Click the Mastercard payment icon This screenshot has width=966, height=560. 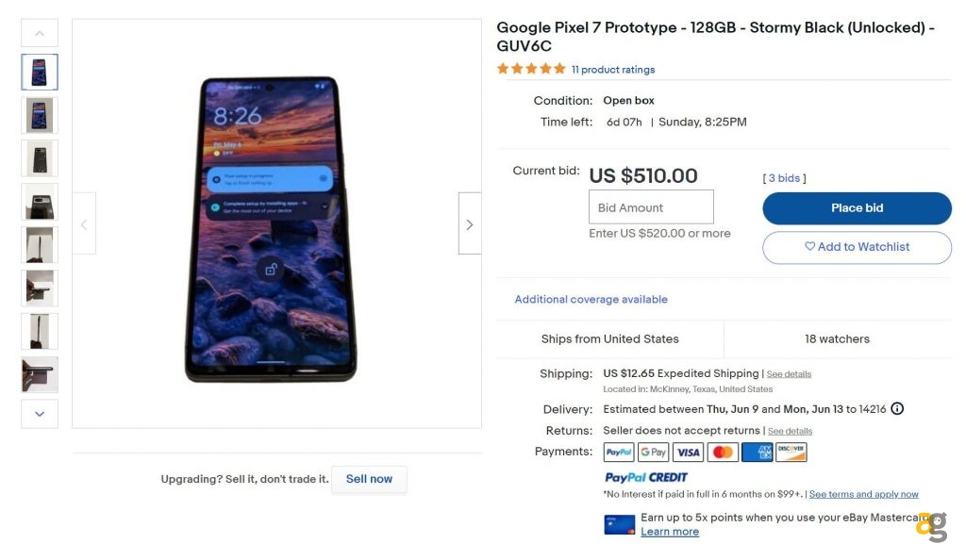(x=722, y=452)
